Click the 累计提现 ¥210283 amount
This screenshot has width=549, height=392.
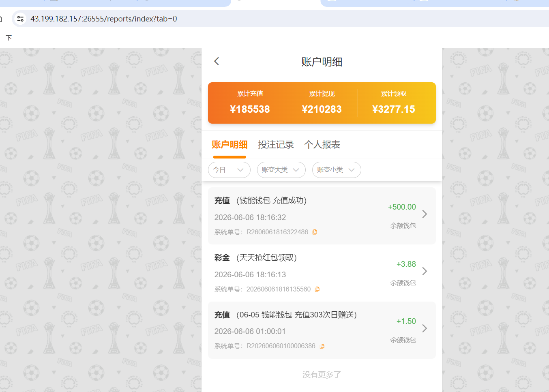pos(322,109)
